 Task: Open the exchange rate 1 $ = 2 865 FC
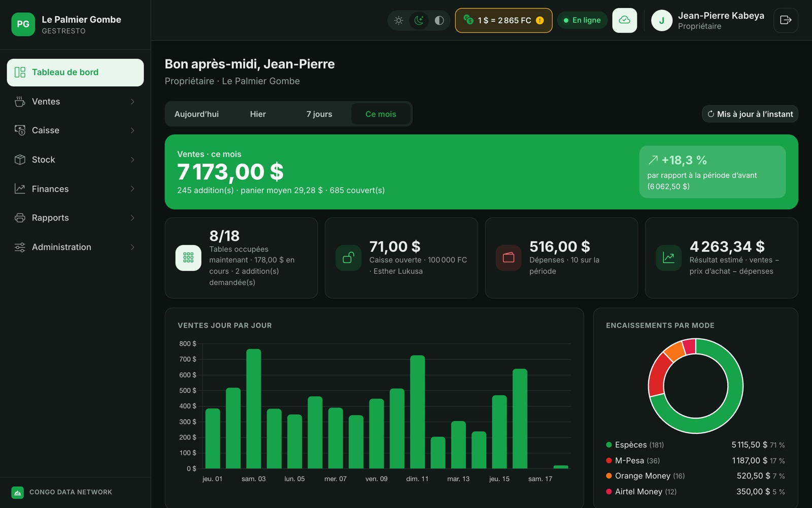(x=503, y=20)
